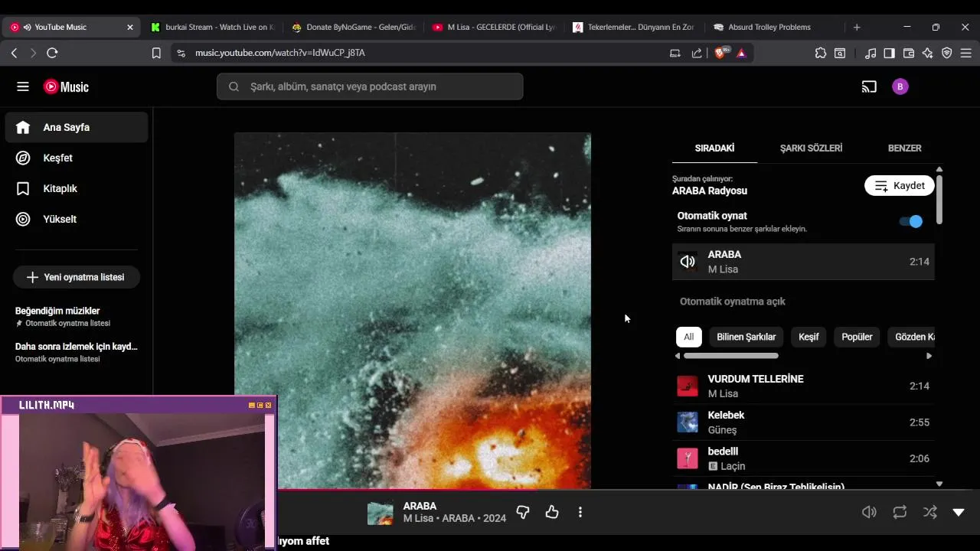Go back with the browser back arrow
The height and width of the screenshot is (551, 980).
click(14, 53)
